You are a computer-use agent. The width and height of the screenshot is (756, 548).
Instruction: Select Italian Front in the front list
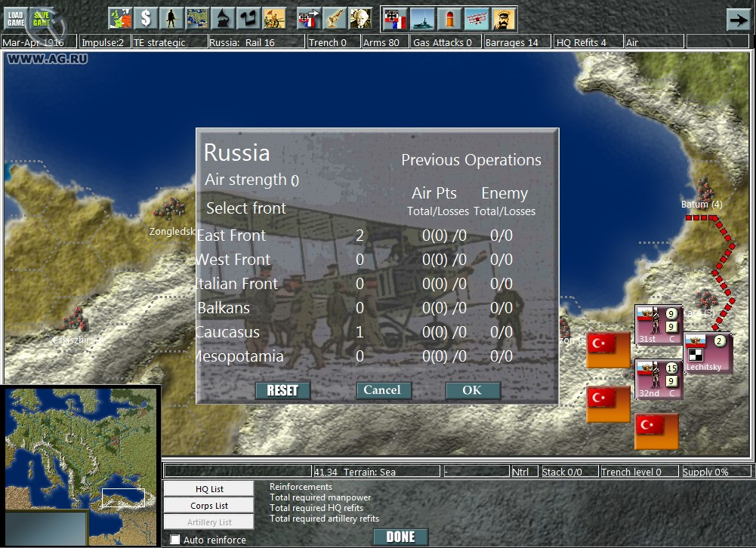[x=237, y=283]
